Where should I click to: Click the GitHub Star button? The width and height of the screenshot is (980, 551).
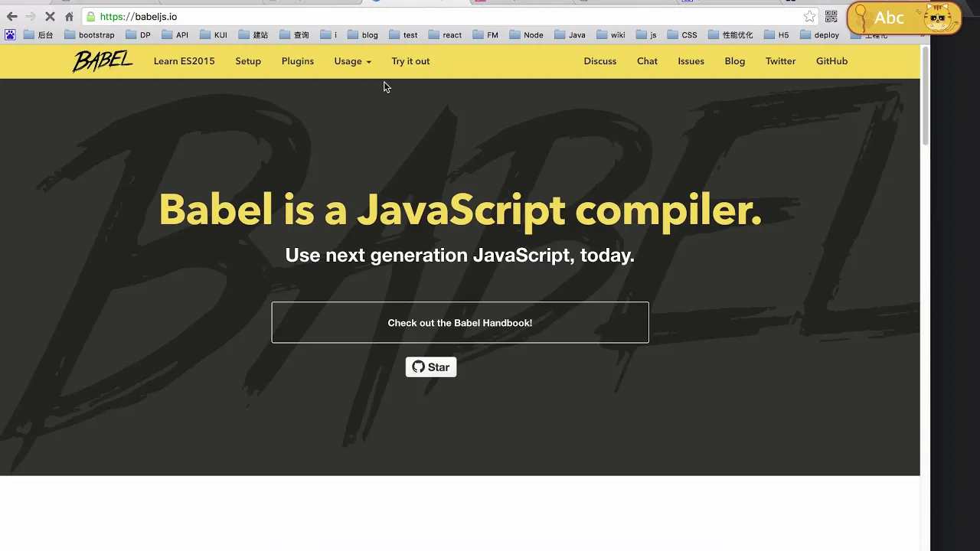click(x=431, y=367)
